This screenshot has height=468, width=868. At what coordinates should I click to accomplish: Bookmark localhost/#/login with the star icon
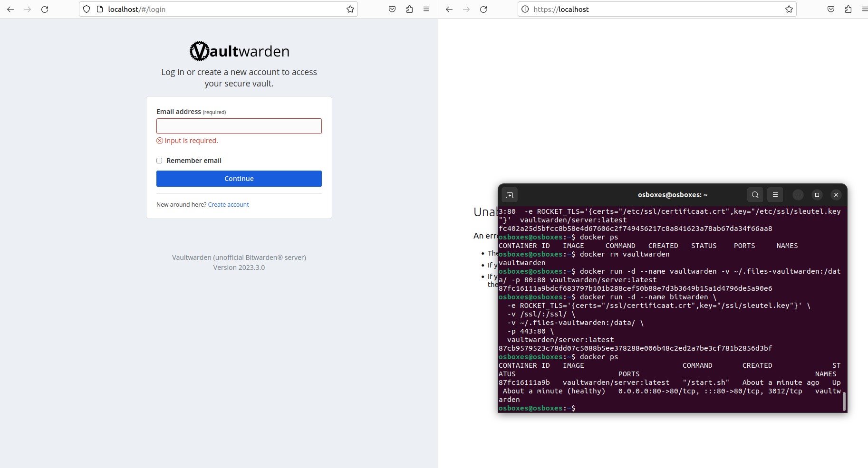pyautogui.click(x=350, y=9)
